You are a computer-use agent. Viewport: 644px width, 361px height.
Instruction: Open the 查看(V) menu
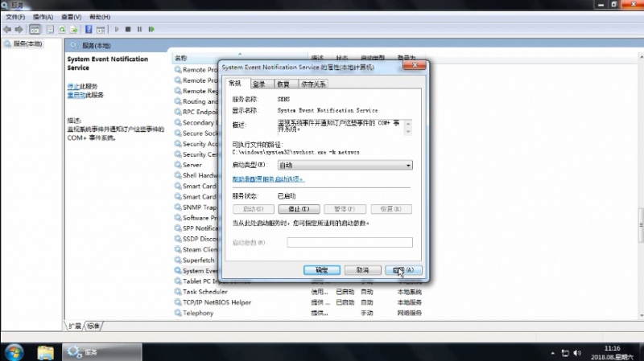(71, 17)
